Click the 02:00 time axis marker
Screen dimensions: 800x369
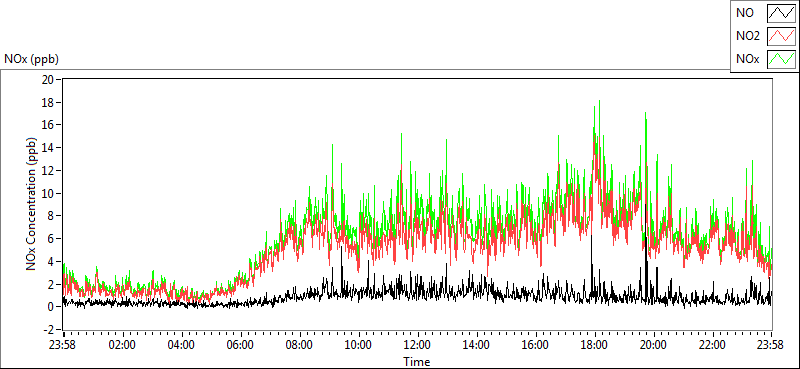122,345
